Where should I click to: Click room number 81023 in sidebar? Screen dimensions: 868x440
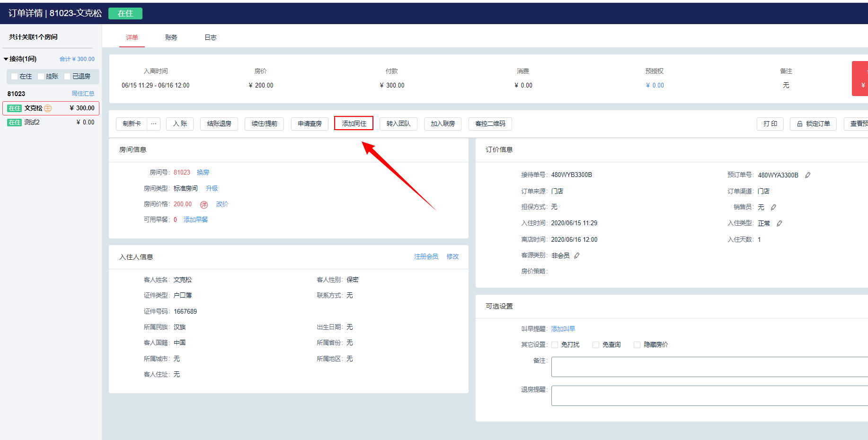tap(16, 94)
